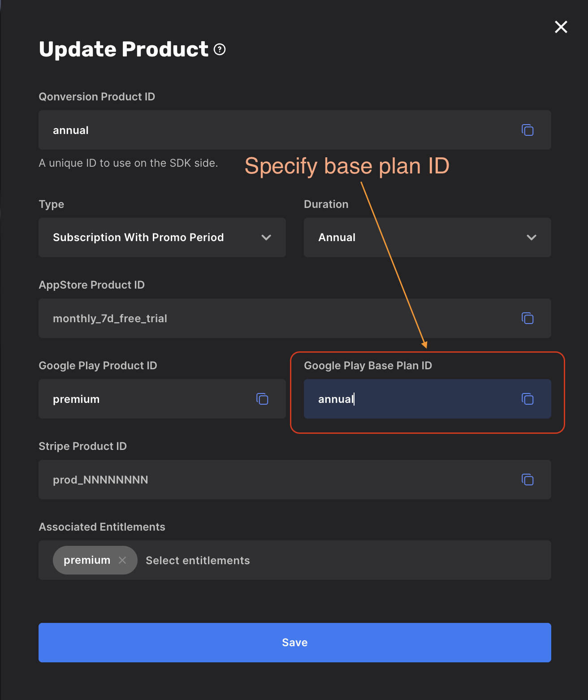Open the Type dropdown
588x700 pixels.
click(162, 238)
